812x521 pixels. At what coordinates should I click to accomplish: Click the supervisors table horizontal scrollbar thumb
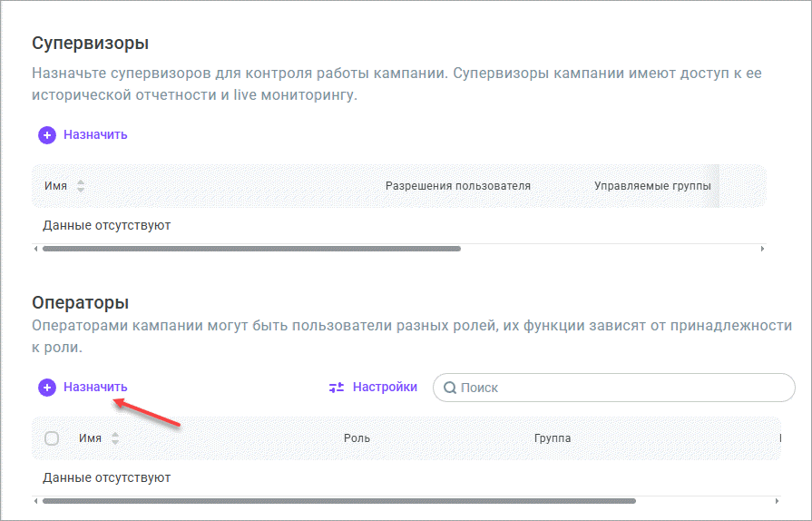pyautogui.click(x=251, y=248)
